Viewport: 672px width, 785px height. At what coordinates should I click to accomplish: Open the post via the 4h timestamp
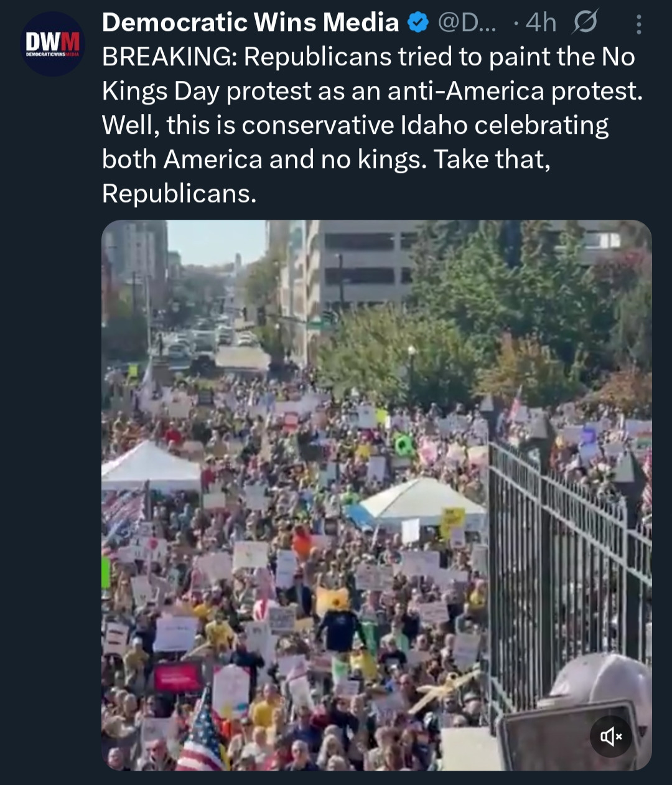(x=540, y=23)
